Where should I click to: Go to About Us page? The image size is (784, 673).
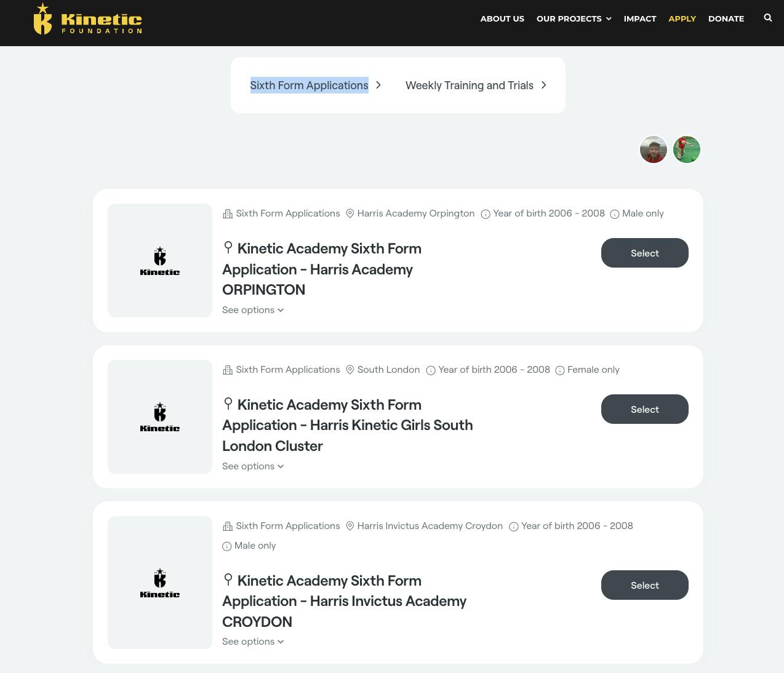point(502,18)
